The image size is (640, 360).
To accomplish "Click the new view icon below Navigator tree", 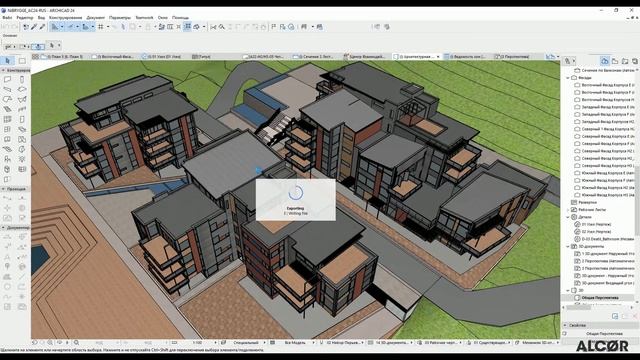I will [615, 316].
